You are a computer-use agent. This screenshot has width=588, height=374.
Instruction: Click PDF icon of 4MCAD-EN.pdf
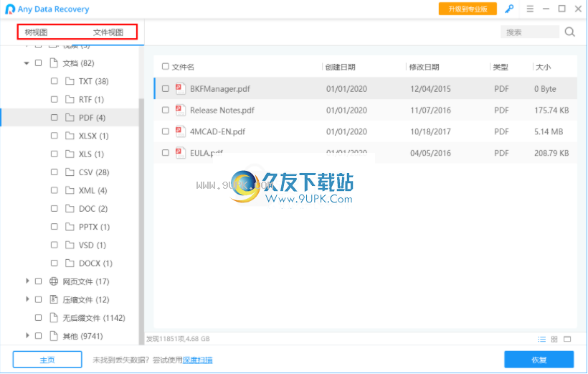coord(181,131)
